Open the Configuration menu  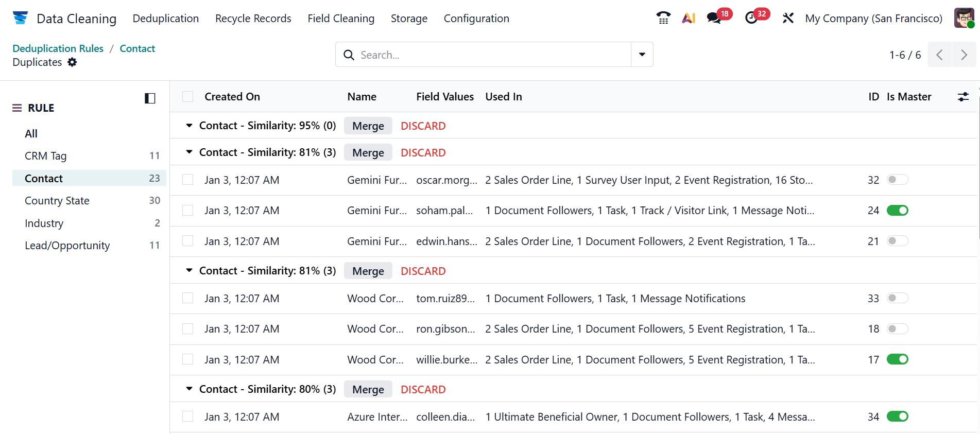click(x=476, y=19)
